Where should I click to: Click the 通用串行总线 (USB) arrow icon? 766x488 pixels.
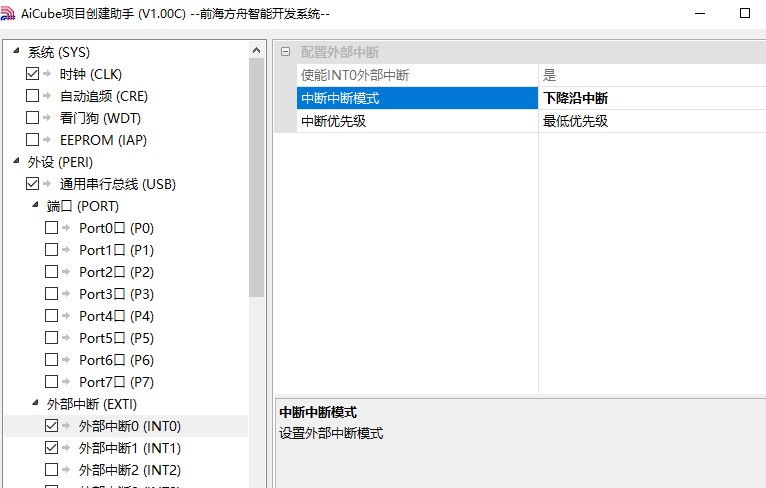[x=47, y=184]
